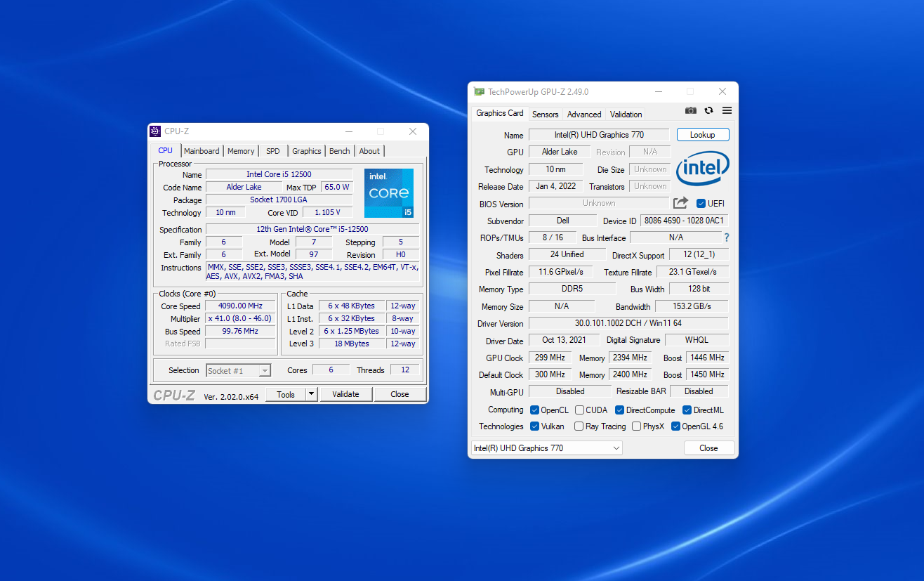This screenshot has height=581, width=924.
Task: Click the Shaders value 24 Unified
Action: pyautogui.click(x=567, y=254)
